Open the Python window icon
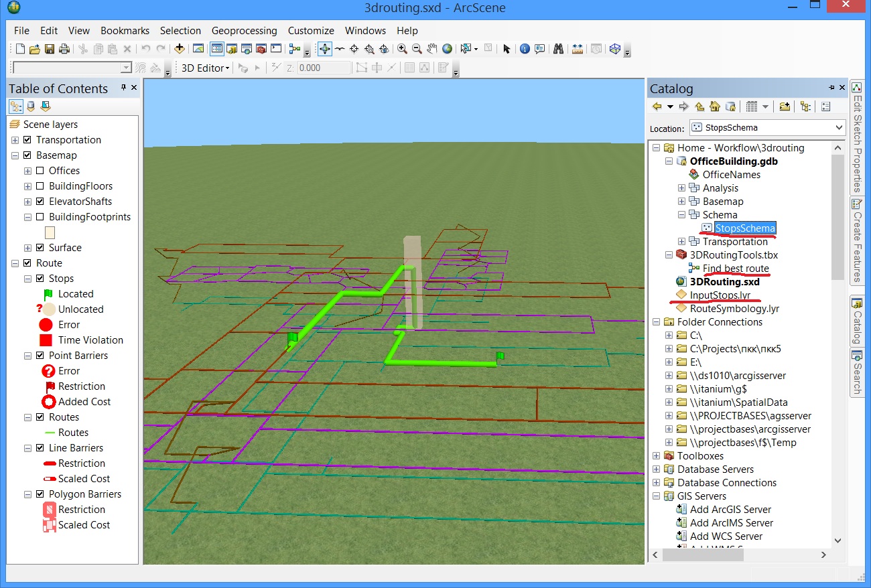The image size is (871, 588). pyautogui.click(x=275, y=49)
